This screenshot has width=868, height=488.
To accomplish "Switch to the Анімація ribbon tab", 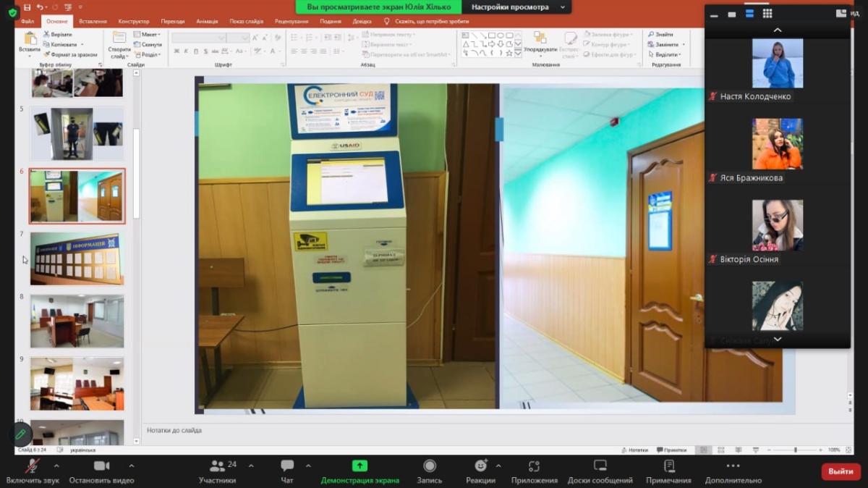I will point(207,22).
